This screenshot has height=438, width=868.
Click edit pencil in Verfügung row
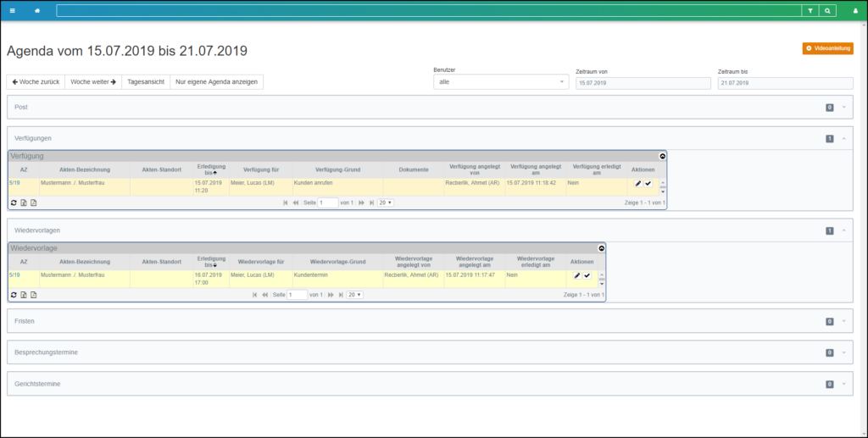[638, 183]
